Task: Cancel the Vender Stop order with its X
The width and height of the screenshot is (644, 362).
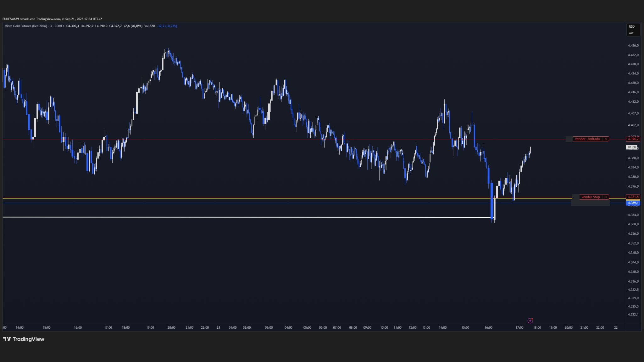Action: point(606,197)
